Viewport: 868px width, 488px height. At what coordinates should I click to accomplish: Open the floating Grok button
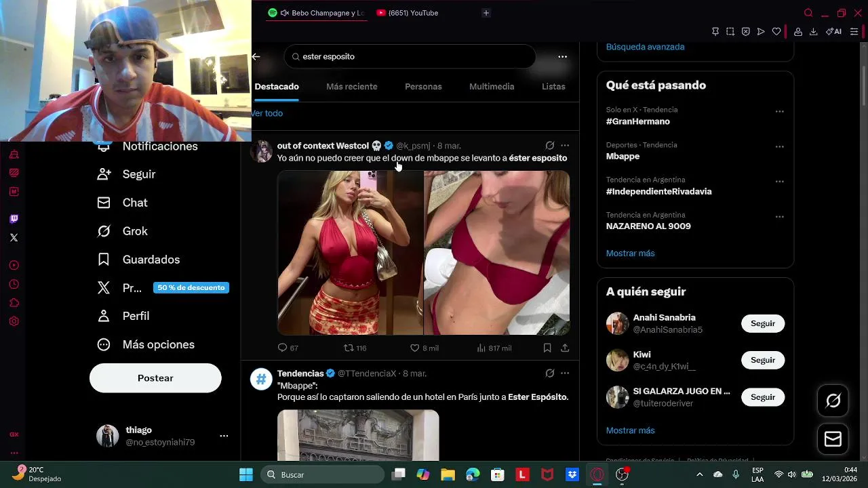point(833,401)
